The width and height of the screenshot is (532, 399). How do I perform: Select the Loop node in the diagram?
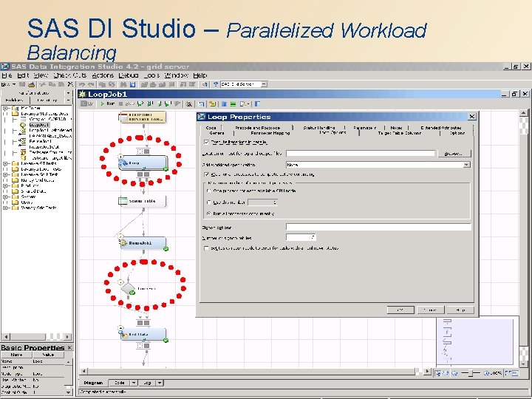click(143, 163)
